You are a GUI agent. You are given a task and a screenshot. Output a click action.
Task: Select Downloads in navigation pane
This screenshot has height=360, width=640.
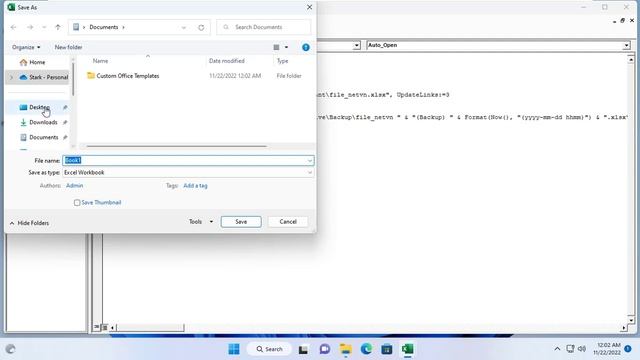pyautogui.click(x=39, y=122)
